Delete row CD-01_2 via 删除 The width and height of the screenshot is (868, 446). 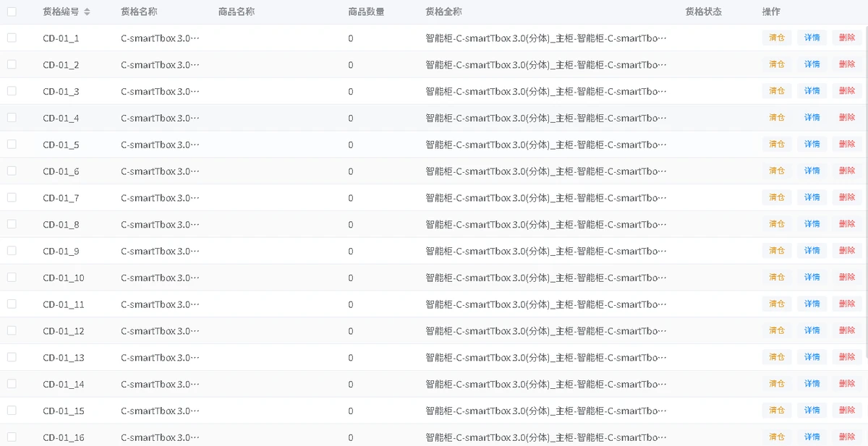tap(847, 64)
